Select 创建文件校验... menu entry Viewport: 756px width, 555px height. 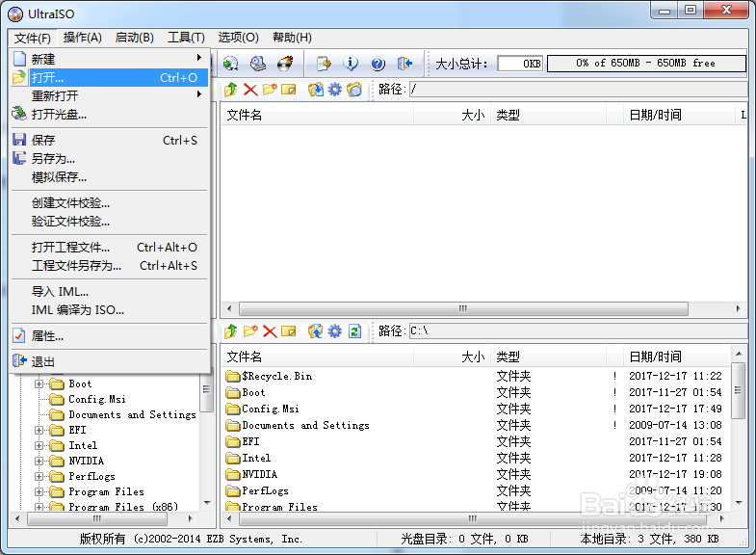[x=110, y=203]
